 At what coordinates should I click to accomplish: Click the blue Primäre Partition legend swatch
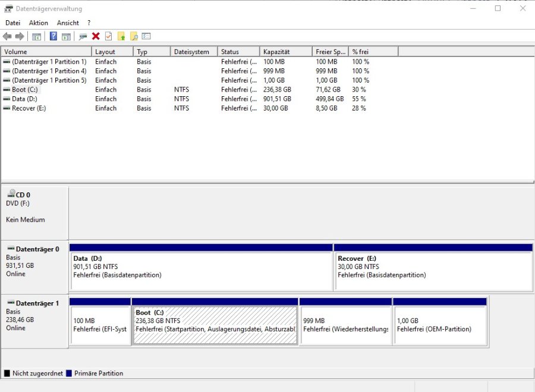(x=70, y=374)
